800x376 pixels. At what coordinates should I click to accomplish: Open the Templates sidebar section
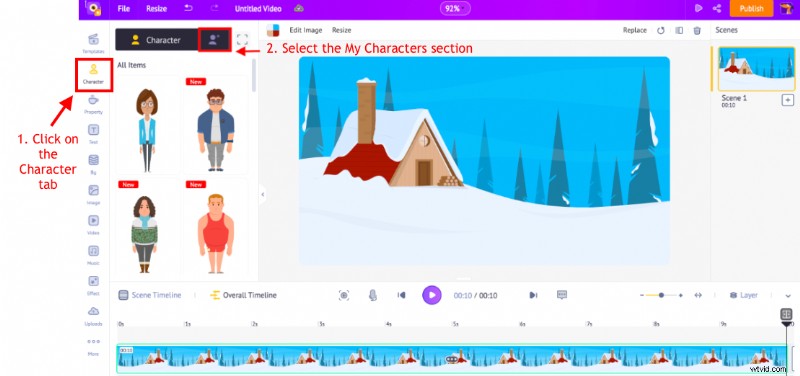tap(93, 43)
